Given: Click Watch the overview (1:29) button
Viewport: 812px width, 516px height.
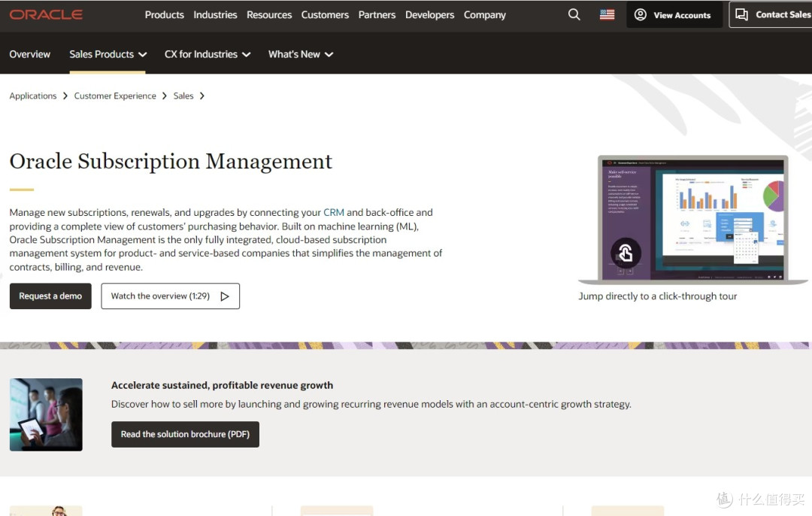Looking at the screenshot, I should [x=171, y=296].
